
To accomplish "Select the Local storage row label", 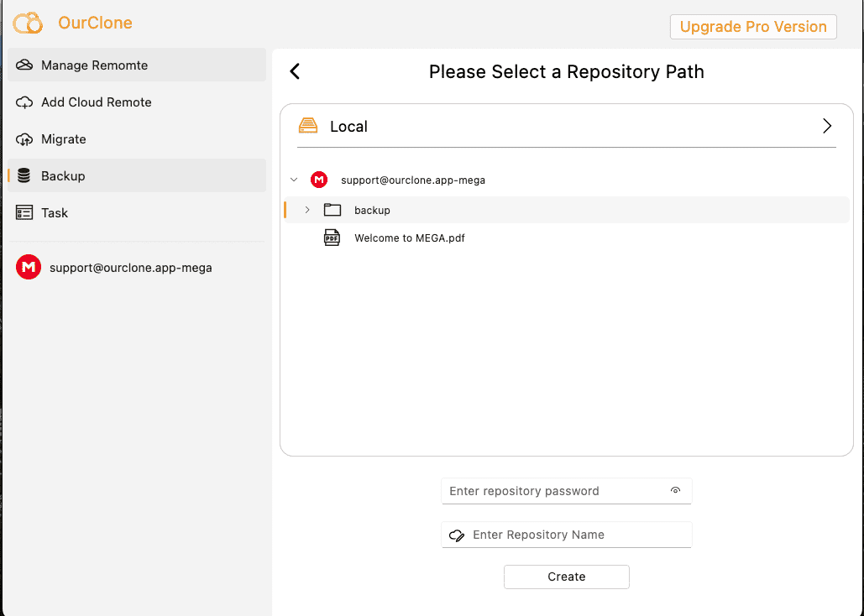I will coord(348,126).
